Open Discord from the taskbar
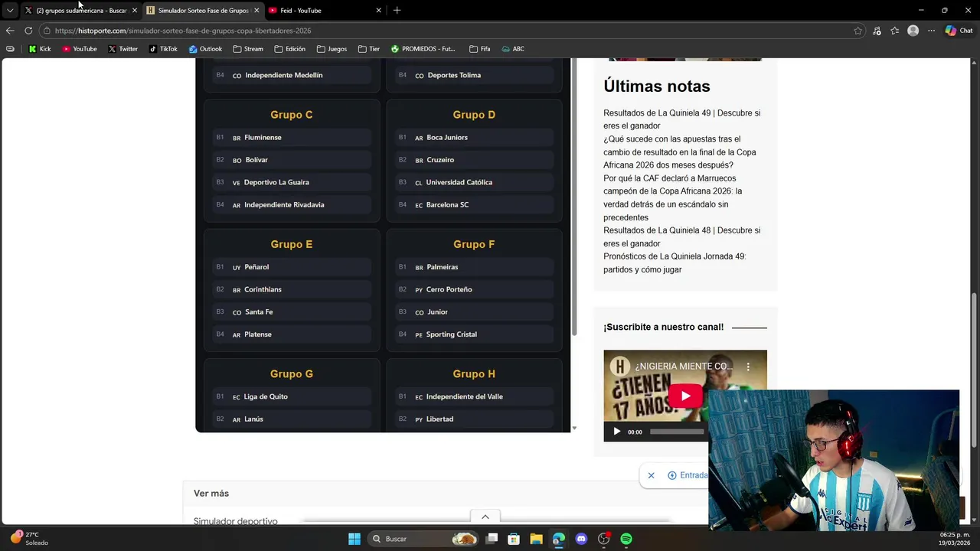 point(581,539)
